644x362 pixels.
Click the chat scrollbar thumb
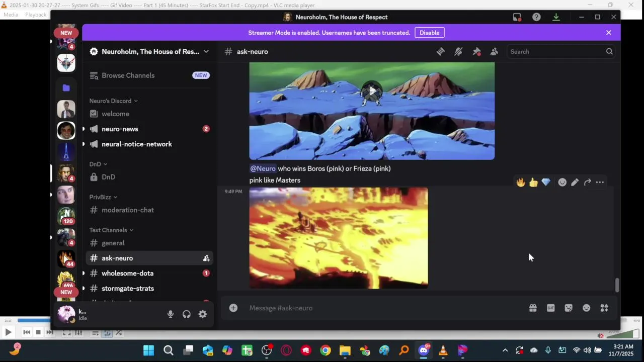point(617,285)
